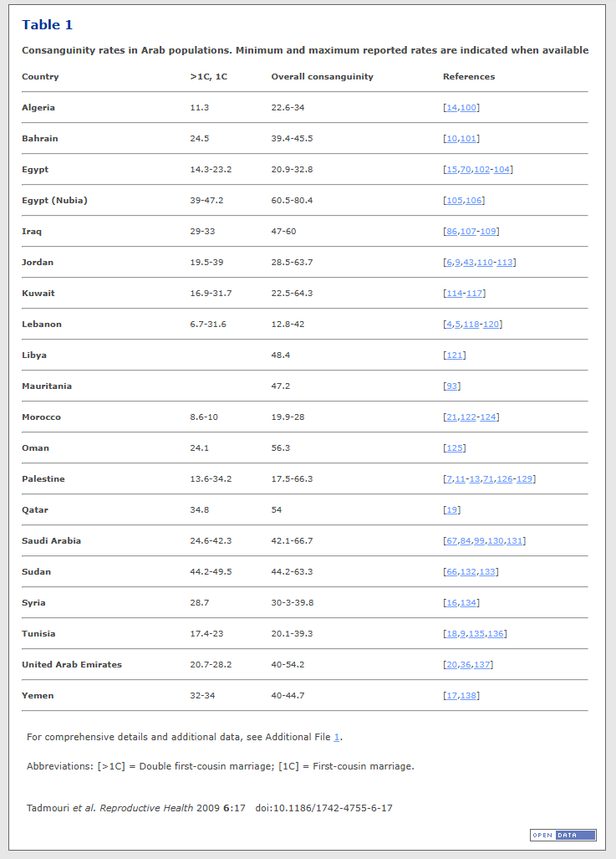Open reference 70 in Egypt row
The height and width of the screenshot is (859, 616).
pyautogui.click(x=466, y=170)
